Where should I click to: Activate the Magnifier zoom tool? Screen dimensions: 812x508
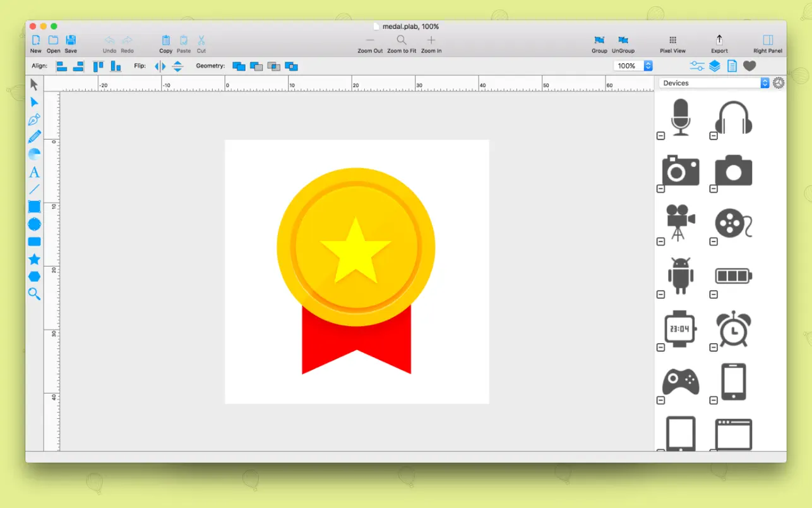click(x=34, y=294)
